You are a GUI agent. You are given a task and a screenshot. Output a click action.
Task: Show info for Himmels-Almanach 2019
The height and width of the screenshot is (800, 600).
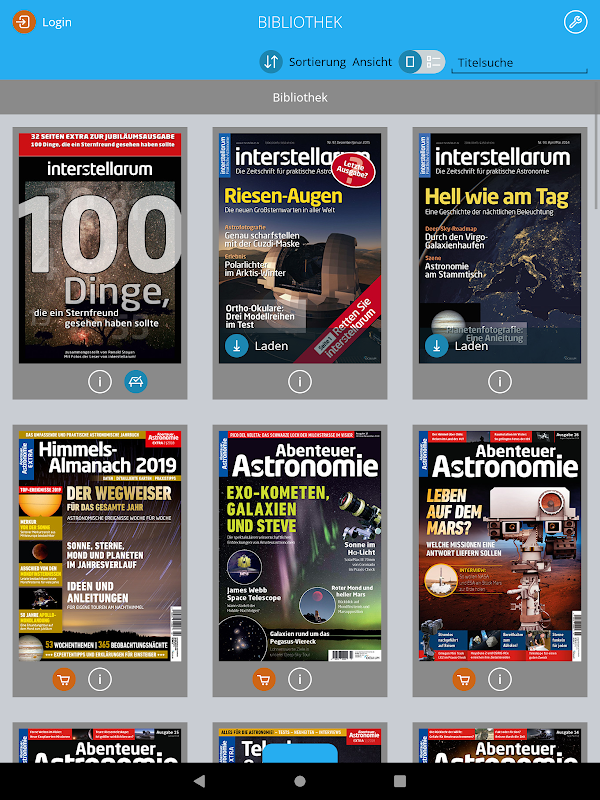click(x=100, y=679)
